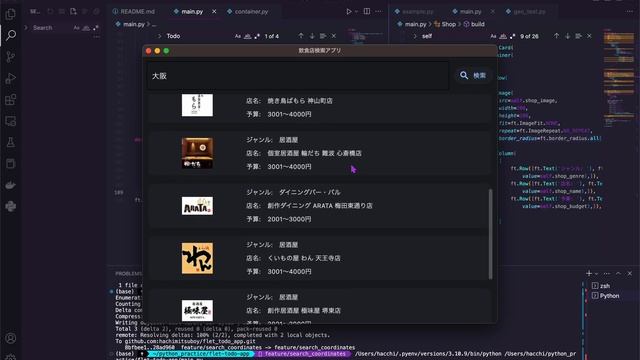The height and width of the screenshot is (360, 640).
Task: Open terminal panel More Actions ellipsis
Action: click(x=607, y=273)
